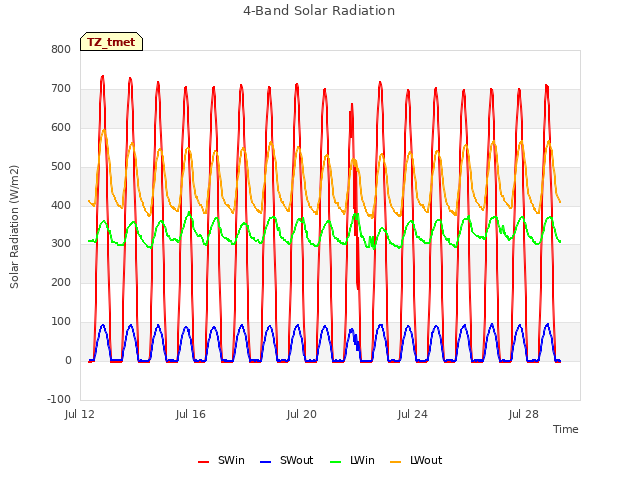Click the blue SWout legend color marker
This screenshot has width=640, height=480.
click(265, 462)
